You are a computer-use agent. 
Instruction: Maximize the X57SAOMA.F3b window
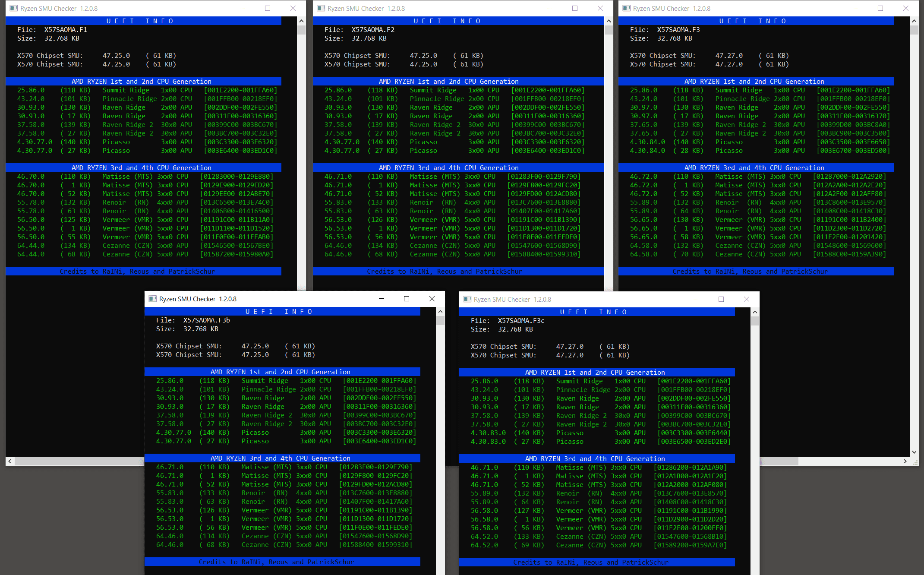[407, 299]
